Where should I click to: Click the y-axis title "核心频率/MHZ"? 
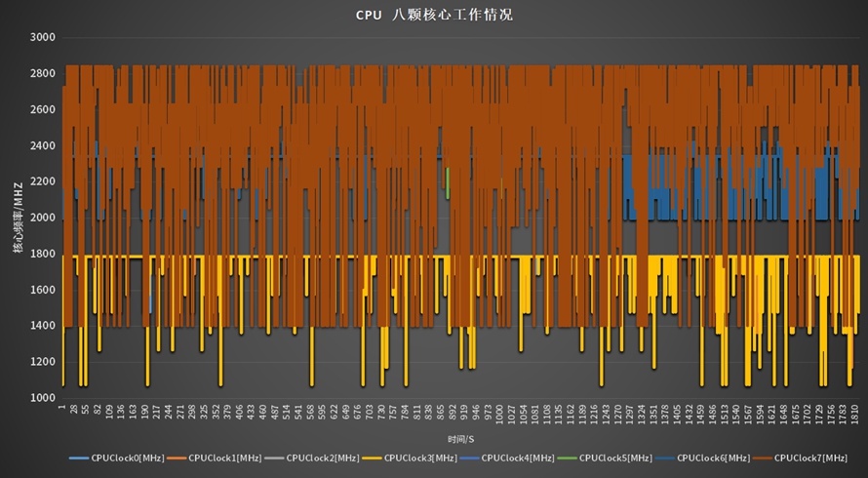coord(19,218)
